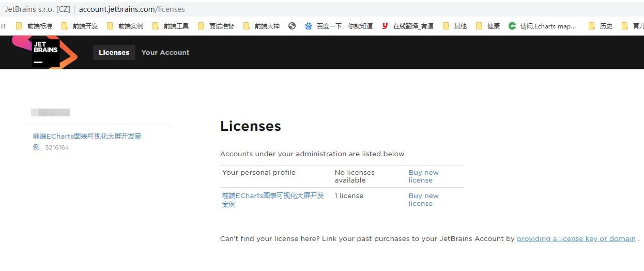
Task: Open the 前端开发 bookmark folder
Action: pyautogui.click(x=80, y=26)
